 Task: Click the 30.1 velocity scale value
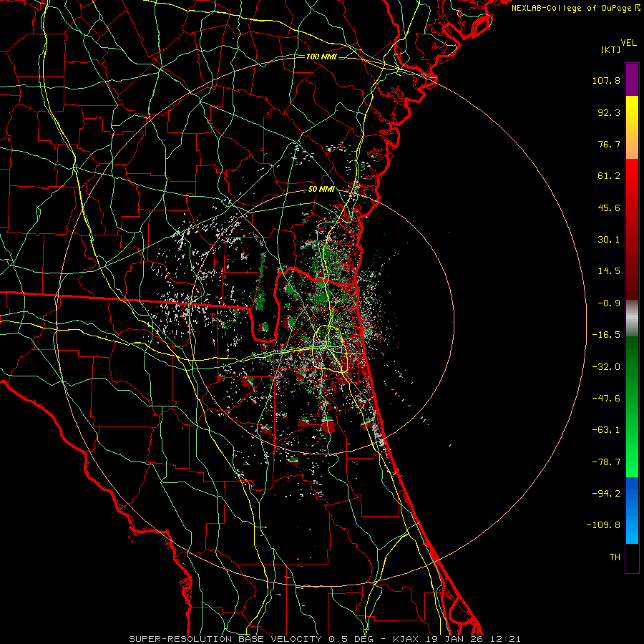[x=609, y=240]
